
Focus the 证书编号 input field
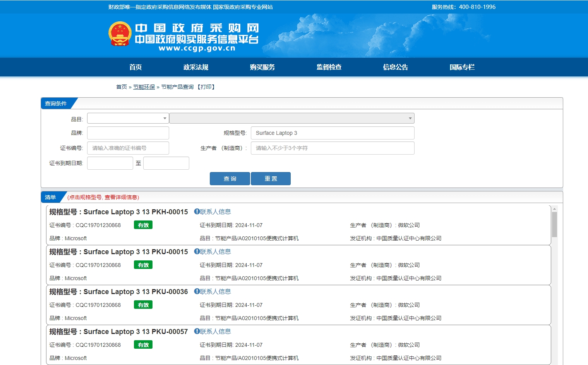128,148
